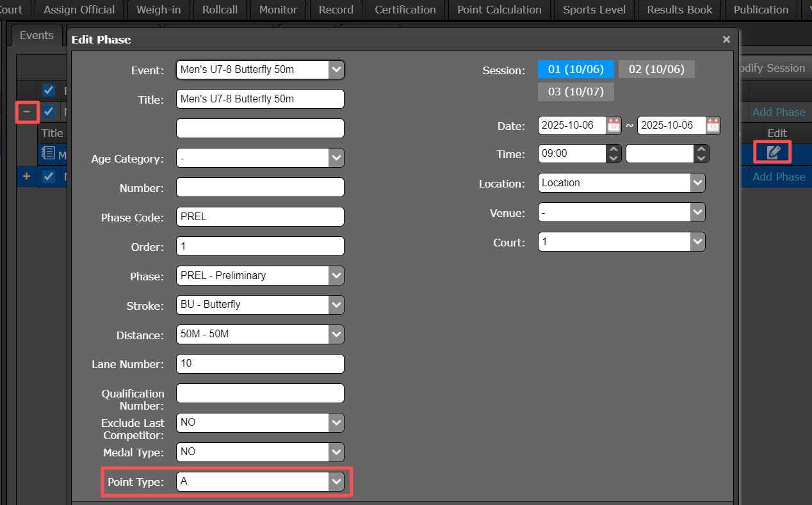This screenshot has height=505, width=812.
Task: Select session 02 (10/06)
Action: pos(656,69)
